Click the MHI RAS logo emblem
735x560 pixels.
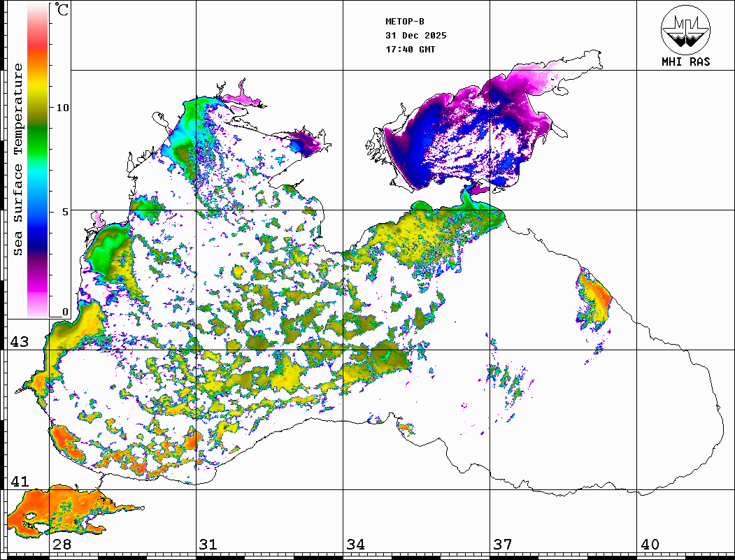pyautogui.click(x=685, y=28)
